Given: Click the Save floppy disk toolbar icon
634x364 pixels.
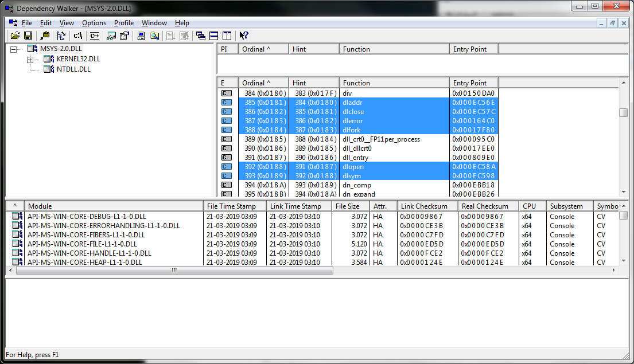Looking at the screenshot, I should point(28,36).
